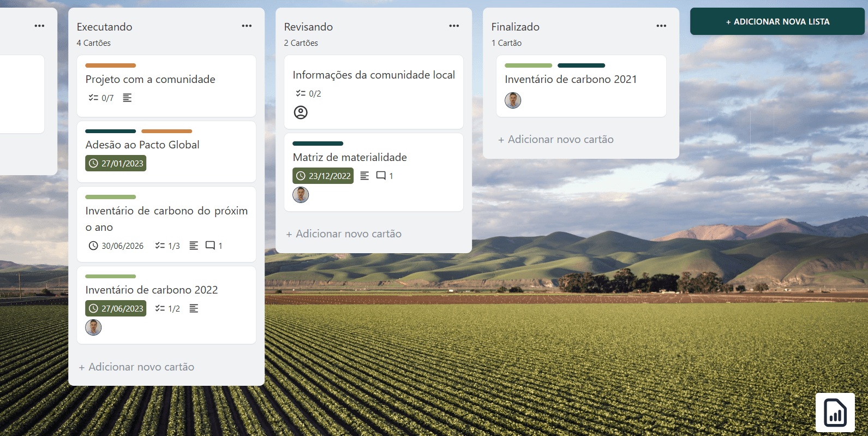Click checklist 0/2 icon on Informações card
This screenshot has width=868, height=436.
click(x=301, y=93)
